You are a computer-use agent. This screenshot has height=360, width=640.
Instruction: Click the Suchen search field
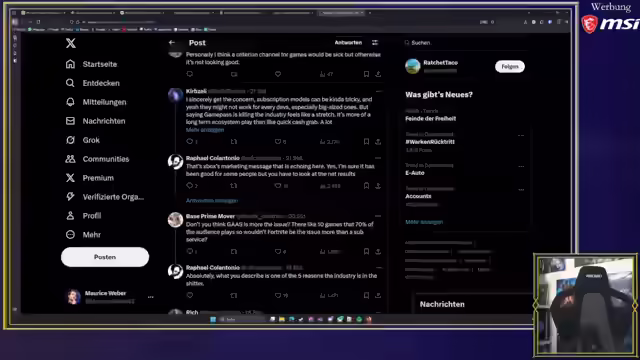pyautogui.click(x=465, y=42)
